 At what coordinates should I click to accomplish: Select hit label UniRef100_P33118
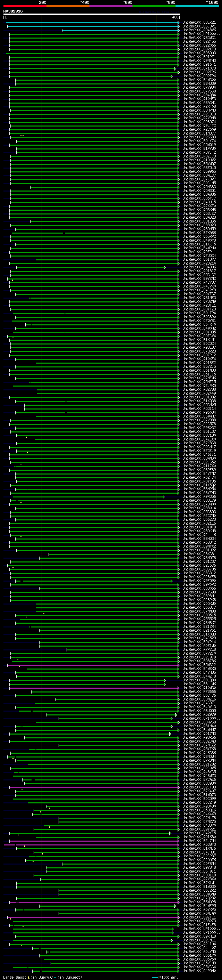[x=199, y=875]
